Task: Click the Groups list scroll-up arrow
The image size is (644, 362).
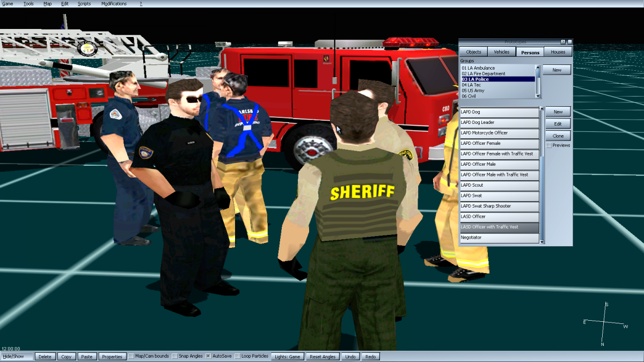Action: [538, 68]
